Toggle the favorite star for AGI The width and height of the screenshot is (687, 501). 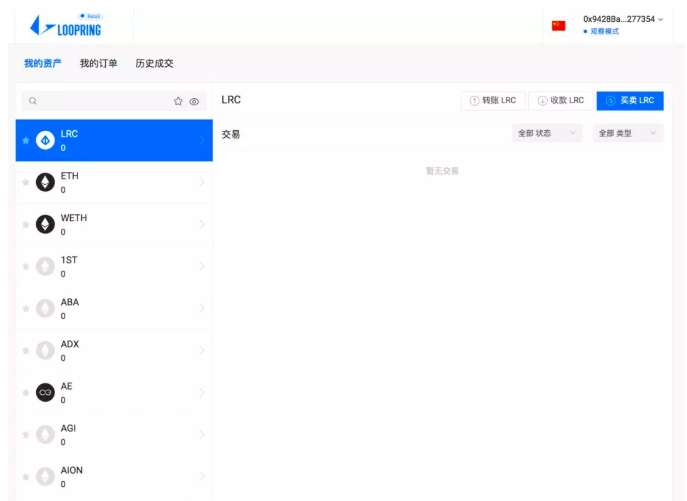pyautogui.click(x=26, y=435)
